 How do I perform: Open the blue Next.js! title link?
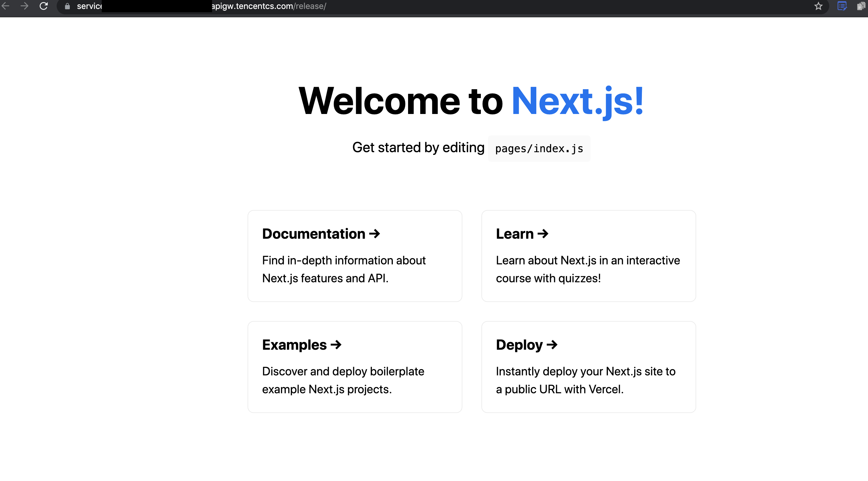point(577,101)
